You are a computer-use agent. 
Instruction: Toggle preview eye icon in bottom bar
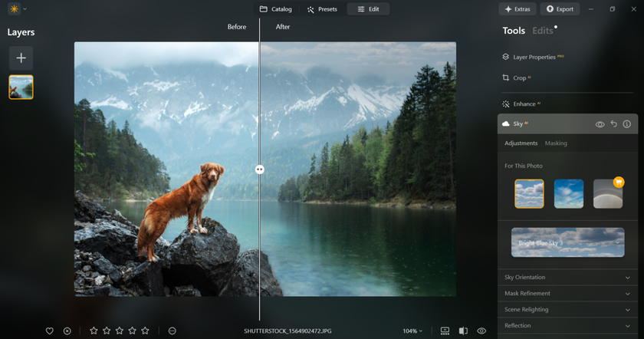(482, 331)
